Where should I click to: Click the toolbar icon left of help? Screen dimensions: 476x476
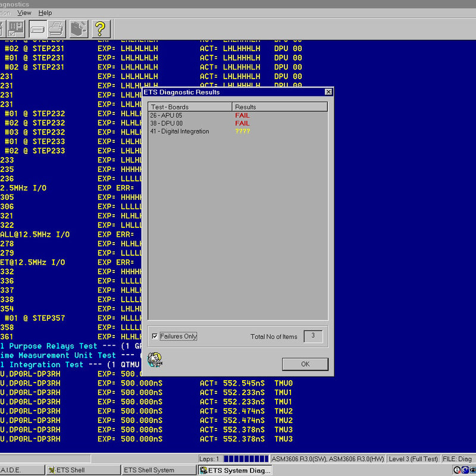pyautogui.click(x=79, y=28)
